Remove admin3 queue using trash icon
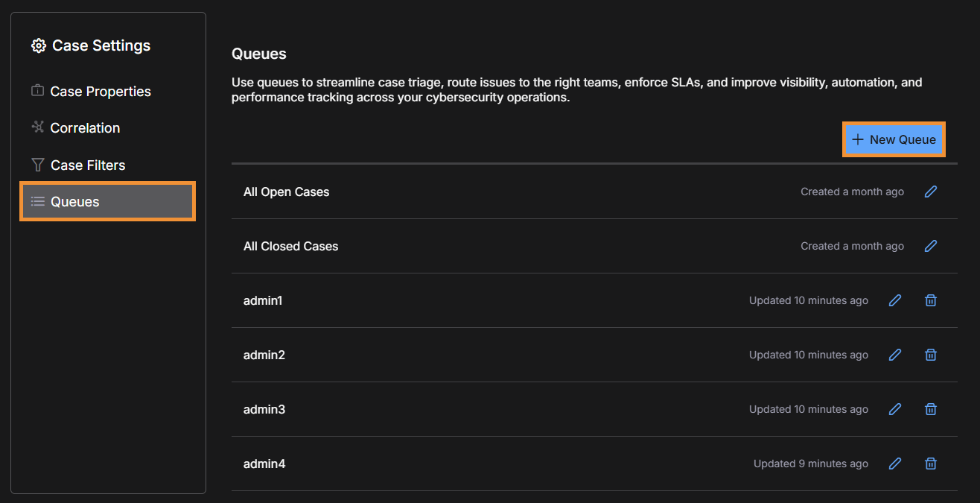Viewport: 980px width, 503px height. (930, 409)
